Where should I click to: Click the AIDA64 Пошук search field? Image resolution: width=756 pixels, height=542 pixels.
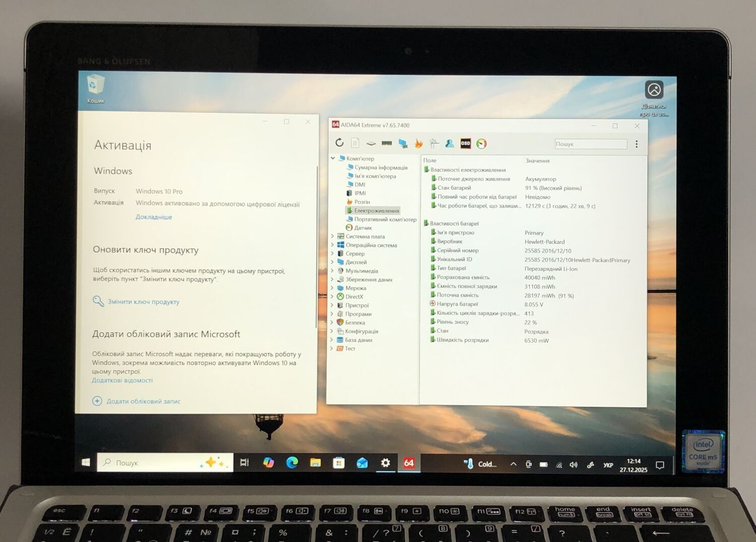click(x=591, y=144)
